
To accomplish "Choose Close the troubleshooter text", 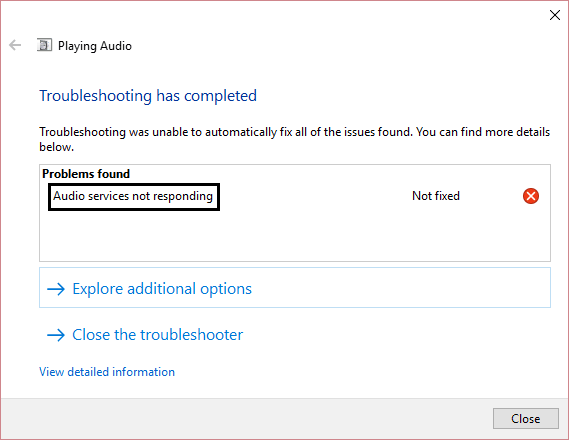I will pyautogui.click(x=157, y=334).
